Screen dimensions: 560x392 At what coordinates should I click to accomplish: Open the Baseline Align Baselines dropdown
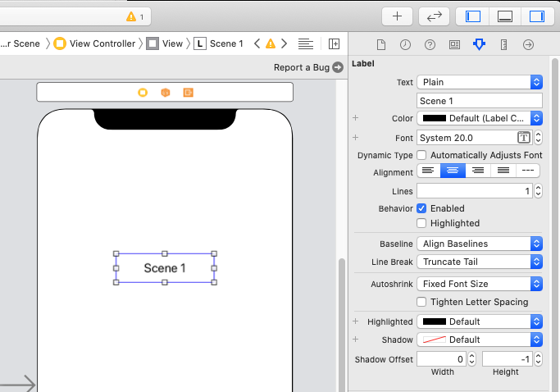[x=480, y=244]
